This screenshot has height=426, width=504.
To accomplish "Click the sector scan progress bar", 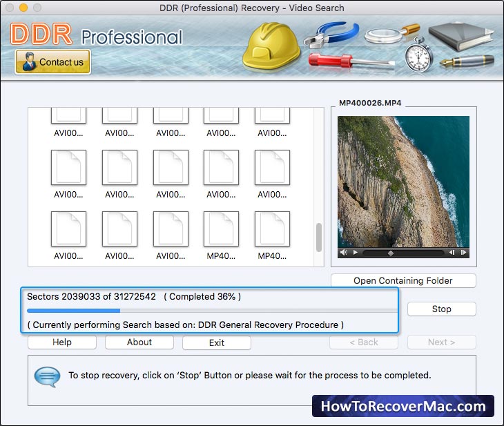I will click(212, 311).
